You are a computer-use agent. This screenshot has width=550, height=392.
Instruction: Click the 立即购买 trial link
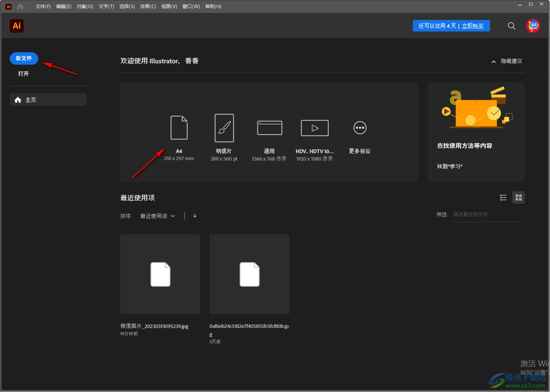click(x=473, y=26)
